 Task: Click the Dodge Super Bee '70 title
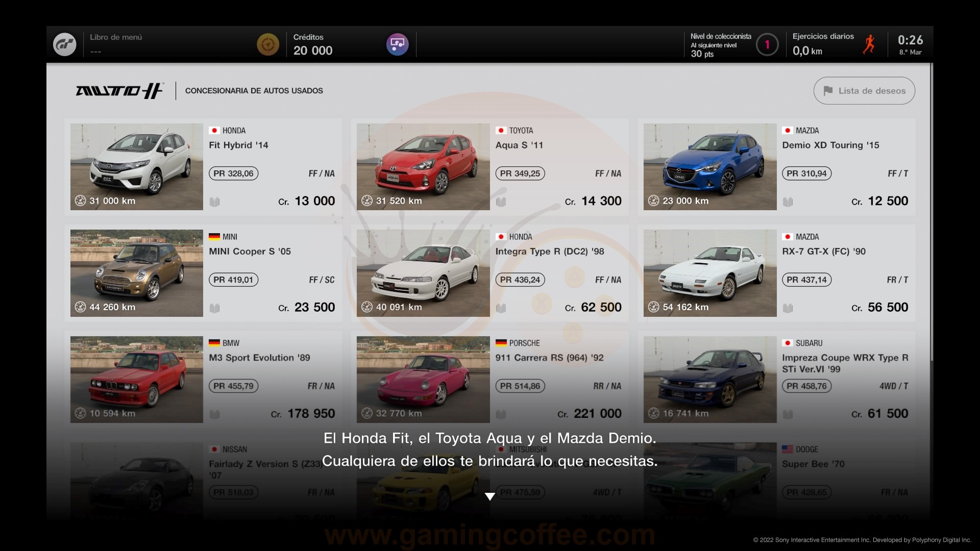click(x=813, y=464)
